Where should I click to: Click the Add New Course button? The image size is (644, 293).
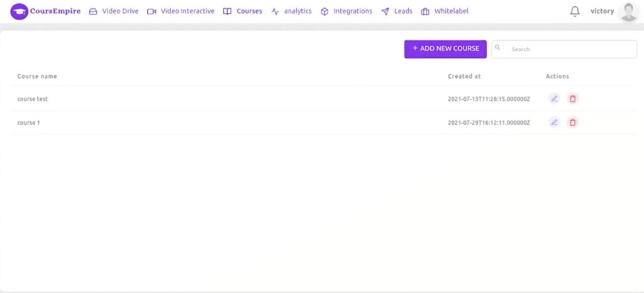tap(445, 49)
